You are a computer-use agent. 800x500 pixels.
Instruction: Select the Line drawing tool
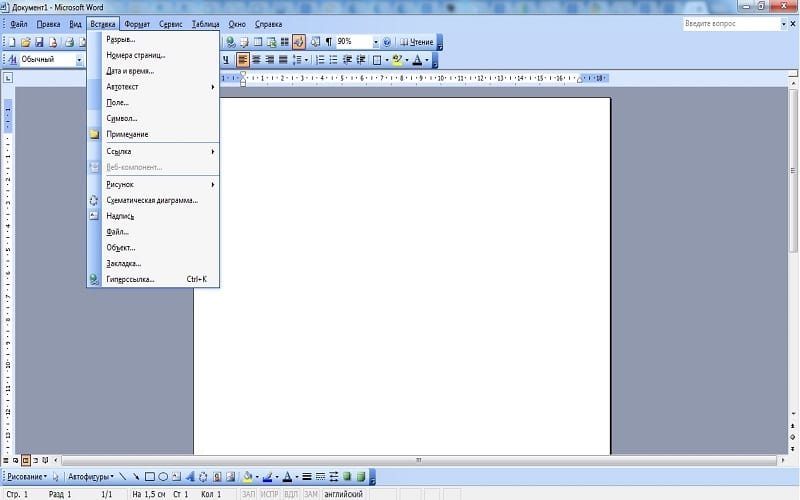point(122,477)
